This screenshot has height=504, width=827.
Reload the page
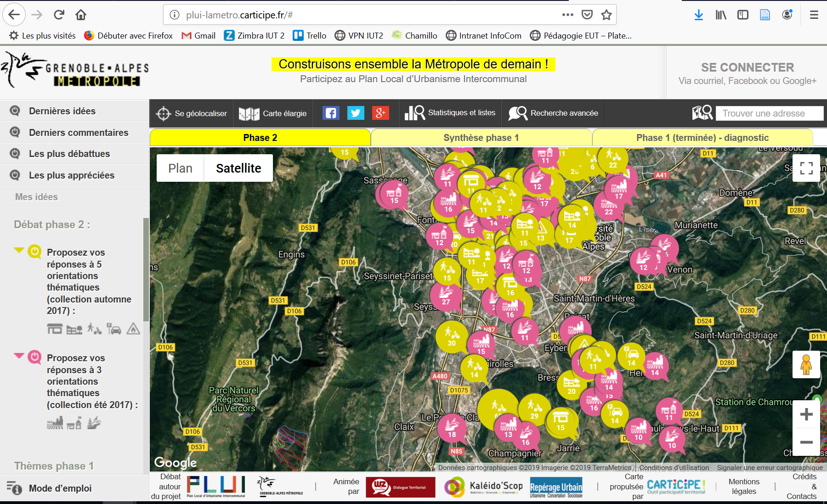coord(59,15)
